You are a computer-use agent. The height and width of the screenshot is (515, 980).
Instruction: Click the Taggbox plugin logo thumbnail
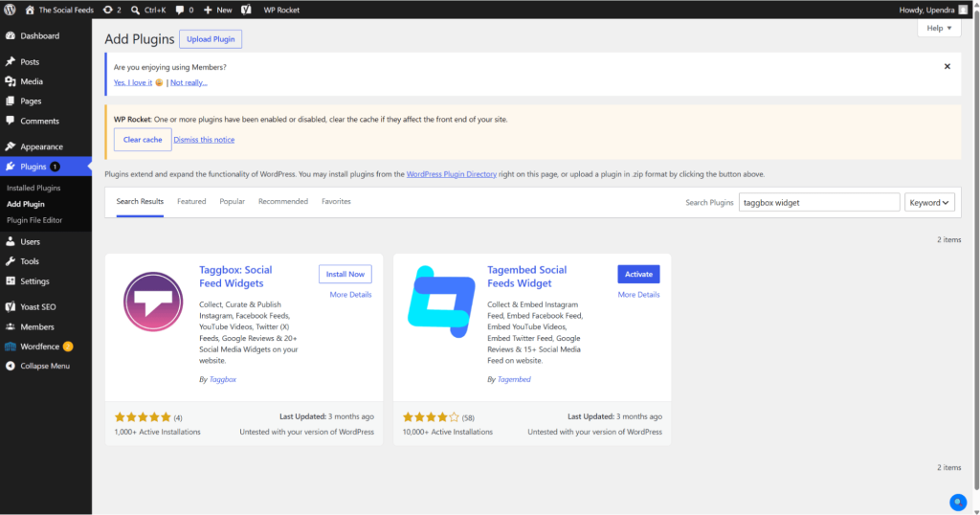click(x=153, y=302)
